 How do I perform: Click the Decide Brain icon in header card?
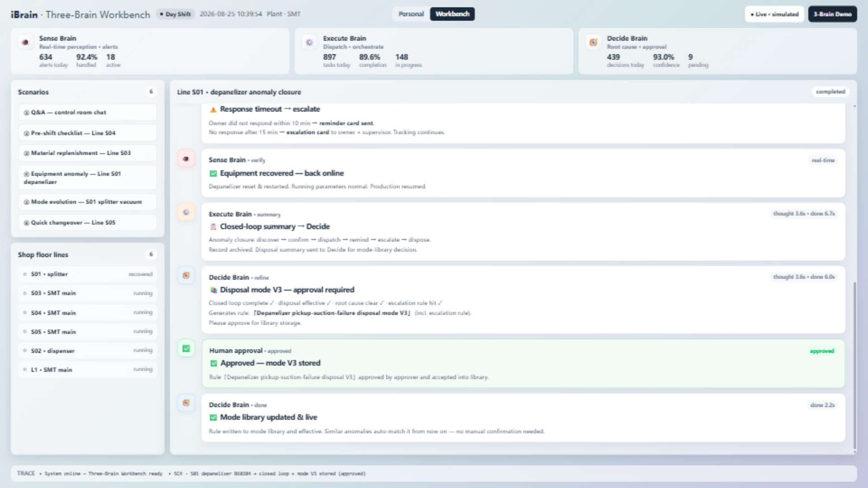(x=593, y=42)
